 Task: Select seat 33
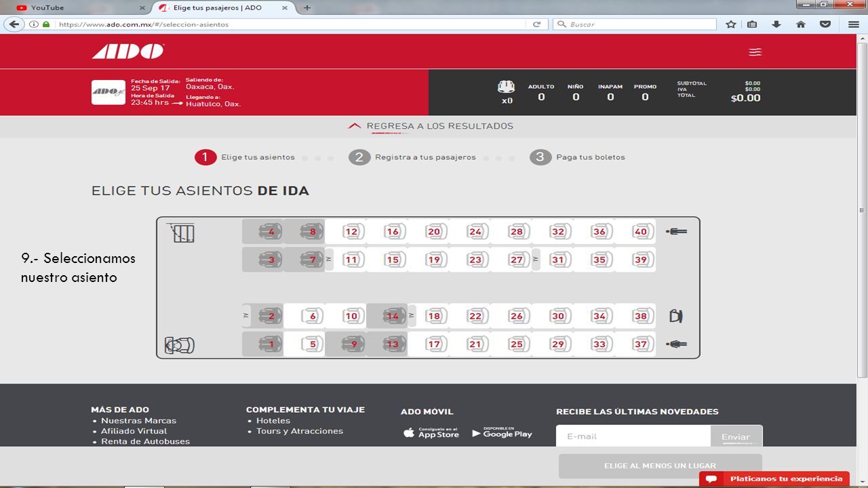599,344
